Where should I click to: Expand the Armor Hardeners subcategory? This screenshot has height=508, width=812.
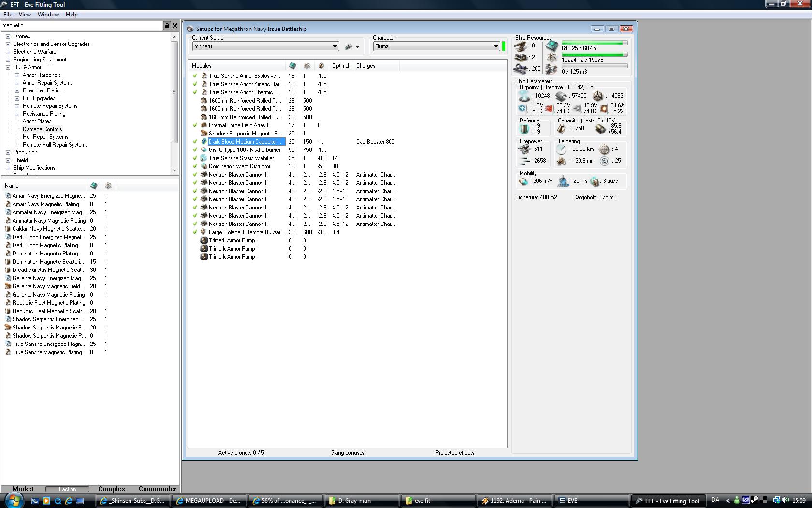[x=17, y=75]
